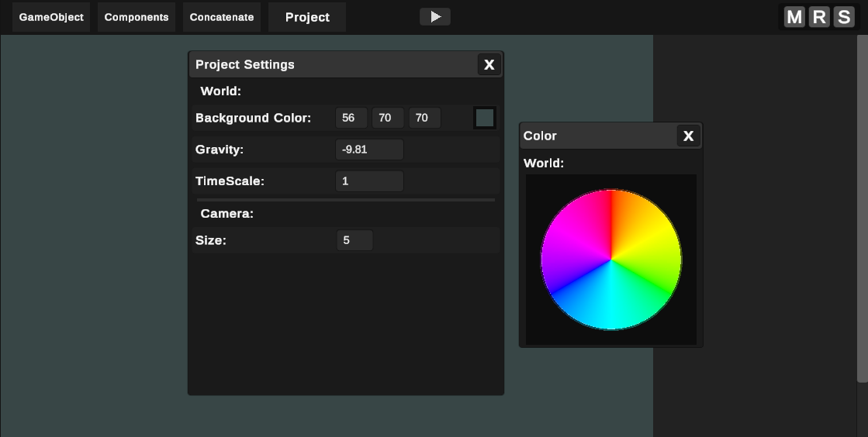Click the vertical scrollbar on right edge
The width and height of the screenshot is (868, 437).
click(x=862, y=208)
